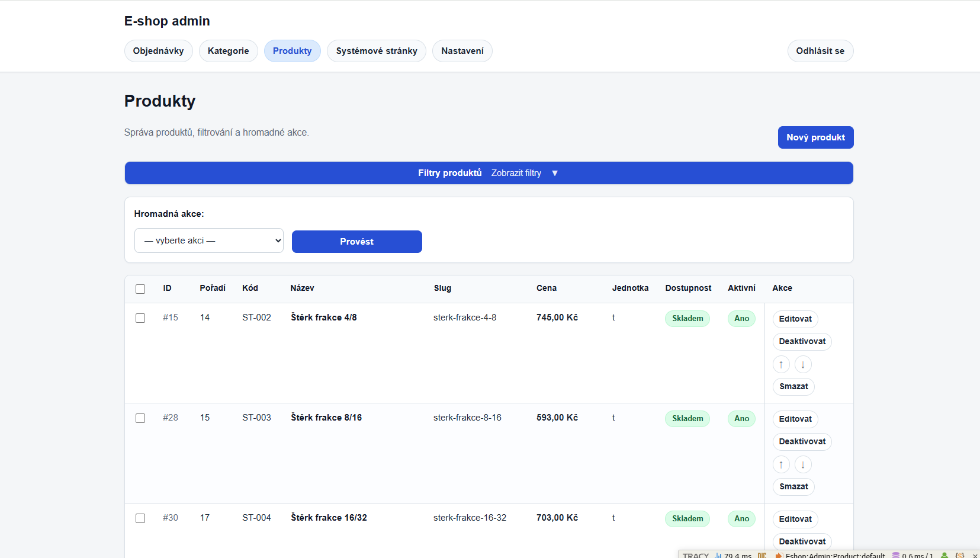Select the Produkty nav item

[293, 51]
